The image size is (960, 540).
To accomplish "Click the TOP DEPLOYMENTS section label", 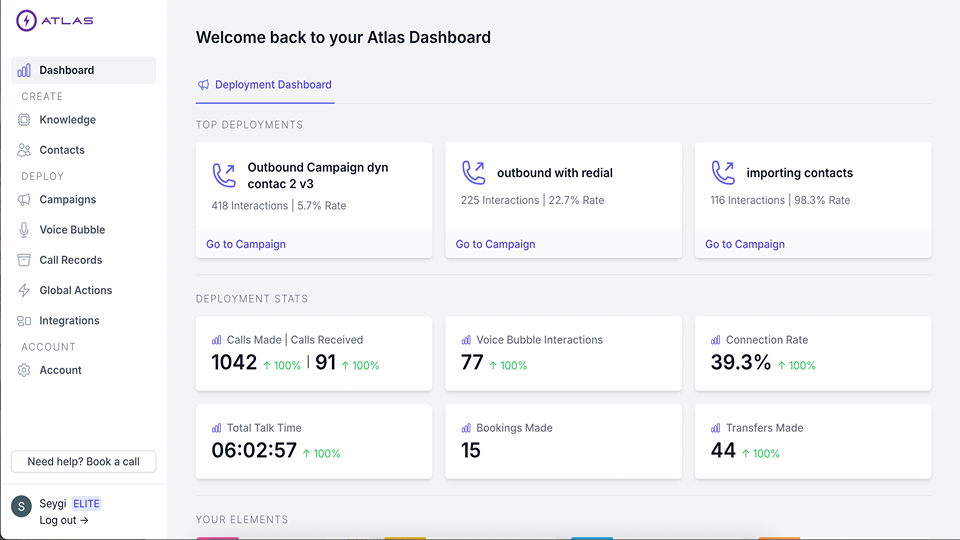I will pyautogui.click(x=249, y=125).
